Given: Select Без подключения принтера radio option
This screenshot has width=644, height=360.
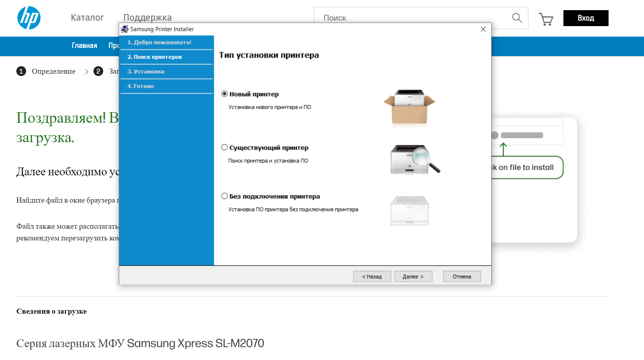Looking at the screenshot, I should click(224, 196).
